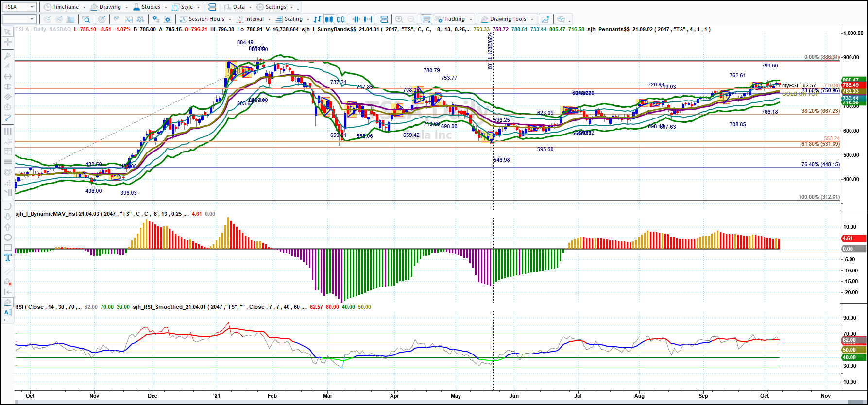868x405 pixels.
Task: Click the gear with hash settings icon
Action: 156,19
